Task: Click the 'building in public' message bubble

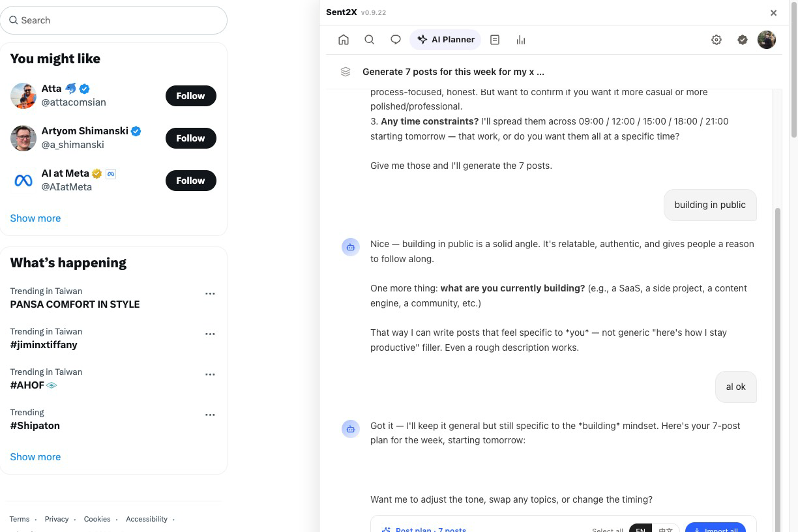Action: (x=710, y=205)
